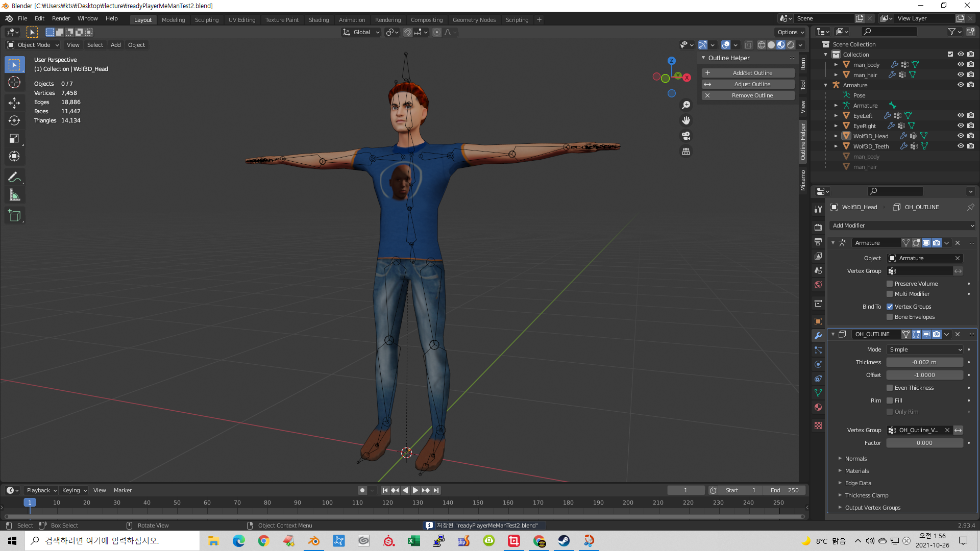Image resolution: width=980 pixels, height=551 pixels.
Task: Click the Thickness value slider
Action: pos(924,362)
